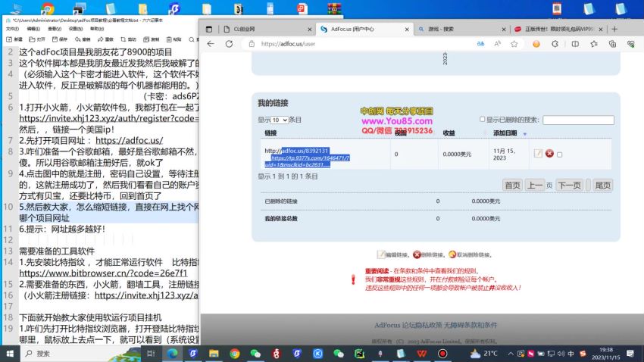Screen dimensions: 644x362
Task: Open the https://adfoc.us/ link in notepad
Action: click(x=129, y=140)
